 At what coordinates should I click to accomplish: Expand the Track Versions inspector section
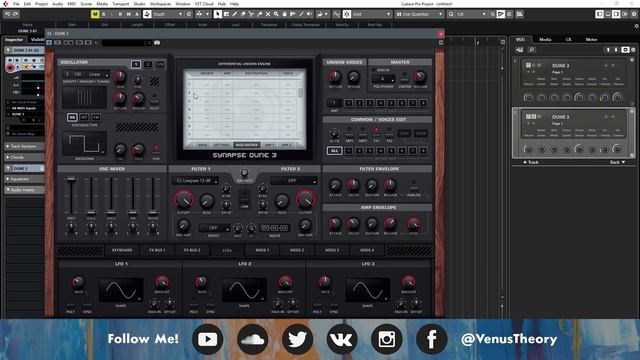click(24, 146)
